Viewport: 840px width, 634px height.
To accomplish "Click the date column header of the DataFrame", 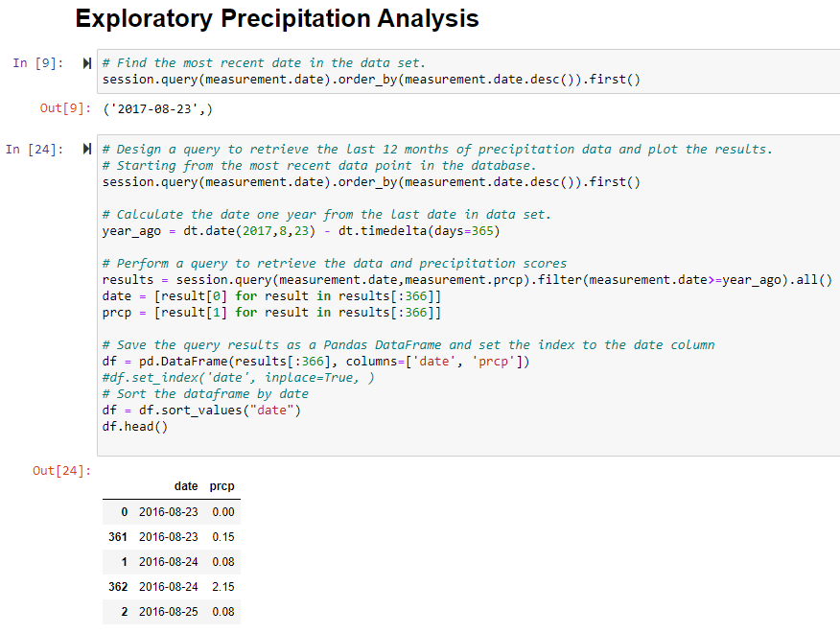I will pyautogui.click(x=186, y=486).
